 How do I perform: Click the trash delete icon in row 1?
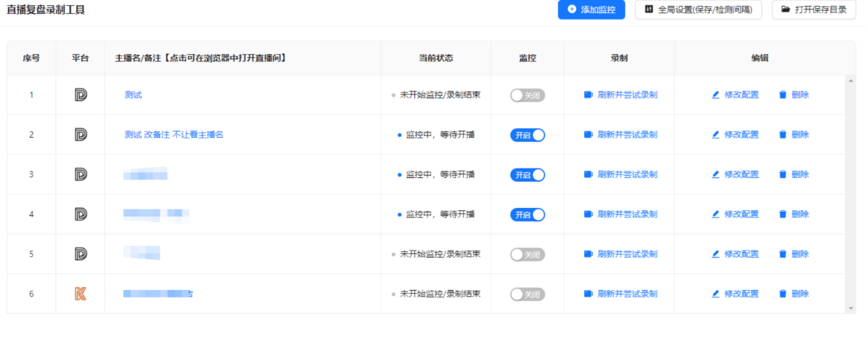782,95
